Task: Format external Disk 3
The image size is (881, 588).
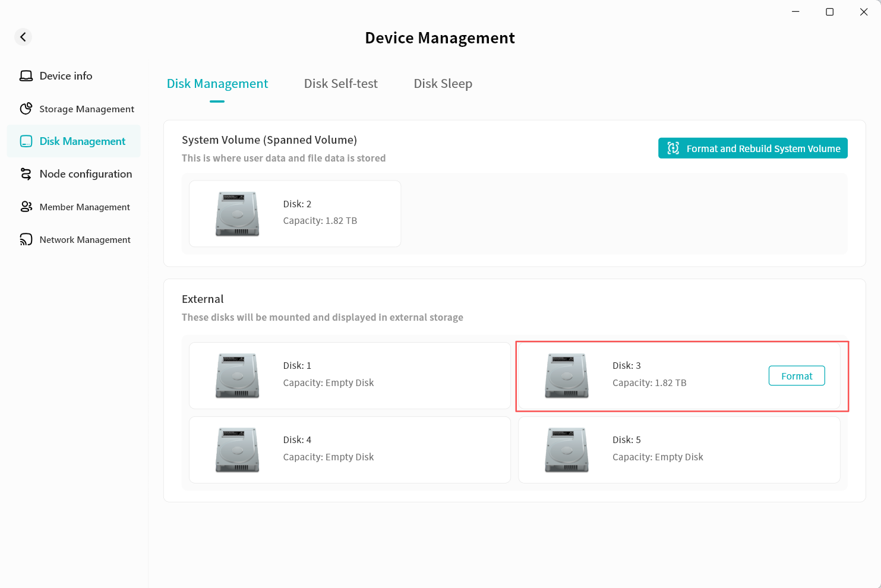Action: pyautogui.click(x=796, y=376)
